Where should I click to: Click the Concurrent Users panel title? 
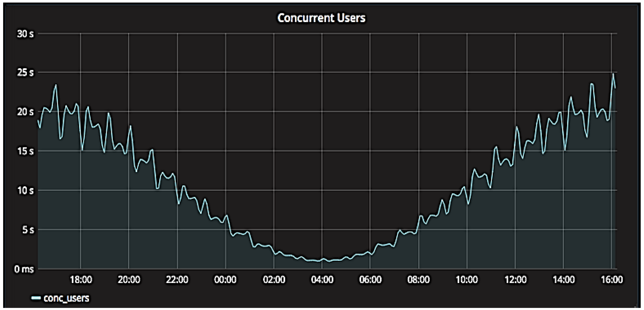(x=321, y=18)
